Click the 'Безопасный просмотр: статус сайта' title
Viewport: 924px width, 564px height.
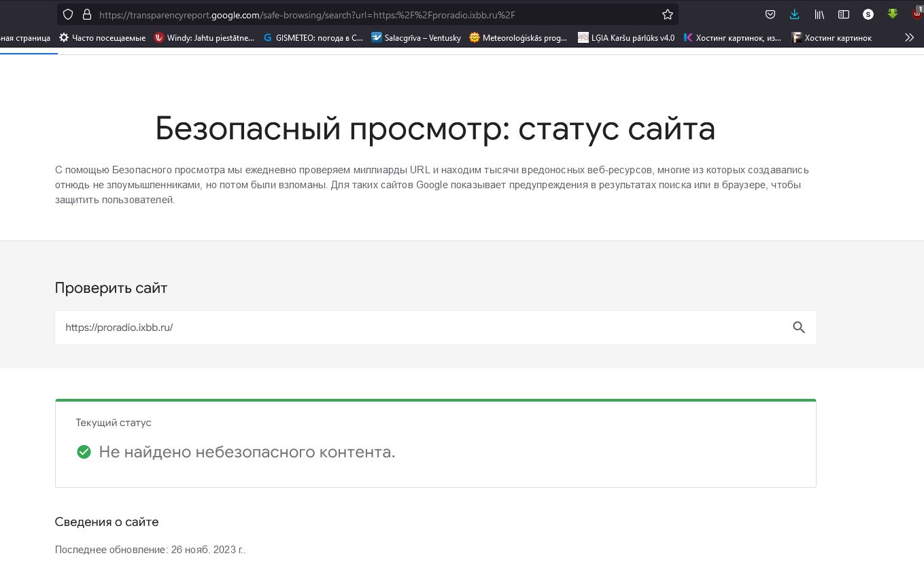435,128
